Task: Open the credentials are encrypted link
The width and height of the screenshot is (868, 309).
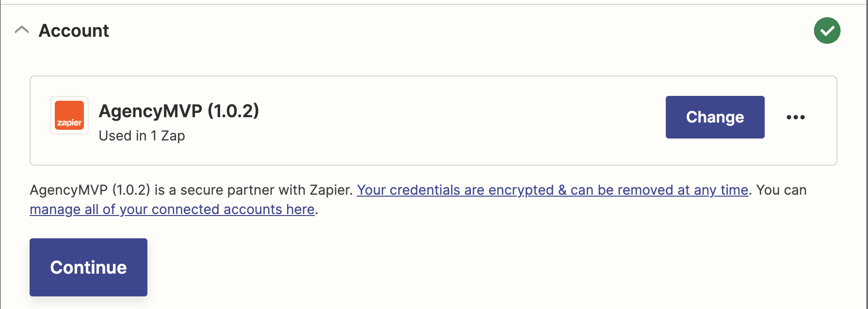Action: 553,190
